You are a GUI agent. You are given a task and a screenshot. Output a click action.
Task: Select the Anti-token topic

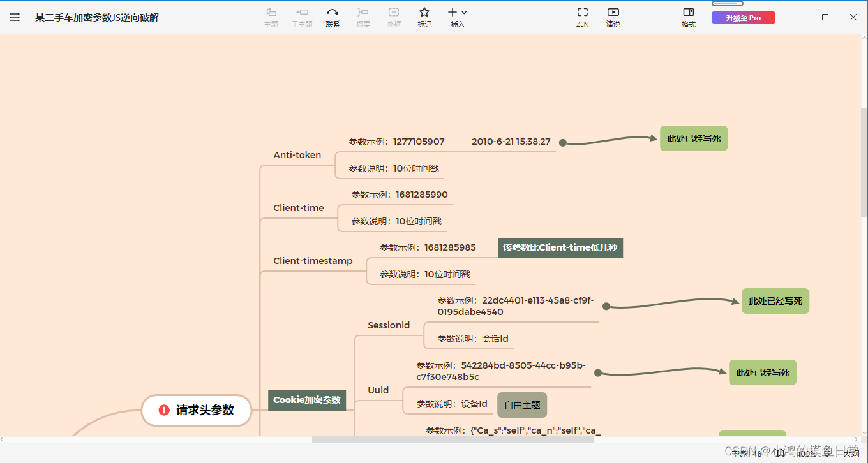(x=297, y=155)
